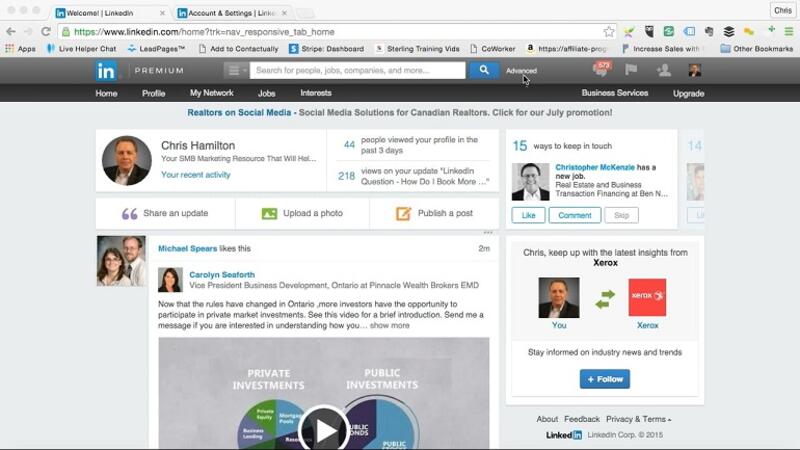800x450 pixels.
Task: Click the Publish a post pencil icon
Action: click(403, 213)
